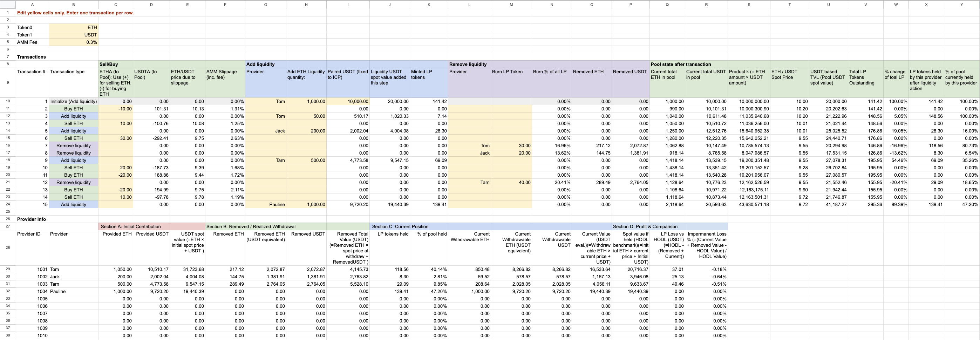Viewport: 980px width, 340px height.
Task: Click the 'Impermanent Loss %' column heading
Action: pyautogui.click(x=706, y=247)
